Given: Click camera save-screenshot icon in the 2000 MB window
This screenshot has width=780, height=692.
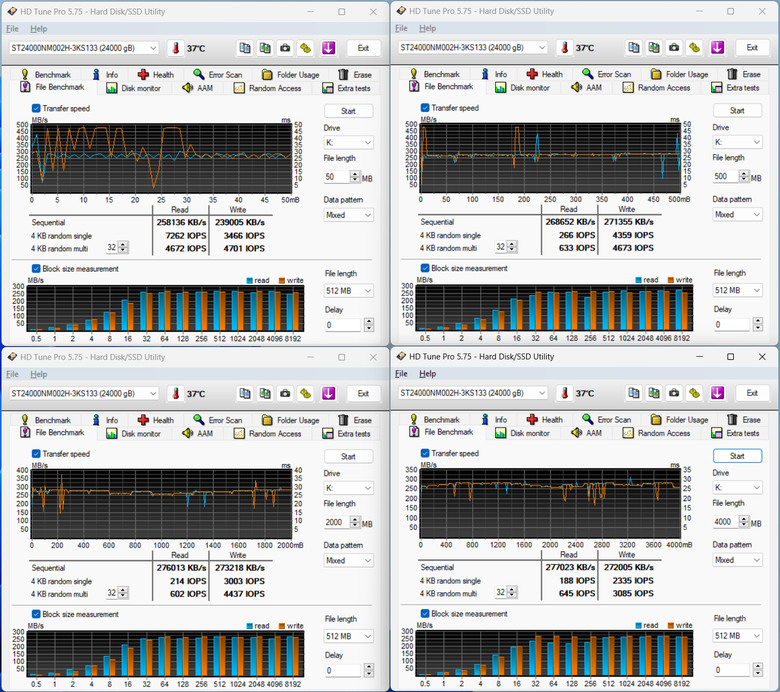Looking at the screenshot, I should pyautogui.click(x=285, y=394).
